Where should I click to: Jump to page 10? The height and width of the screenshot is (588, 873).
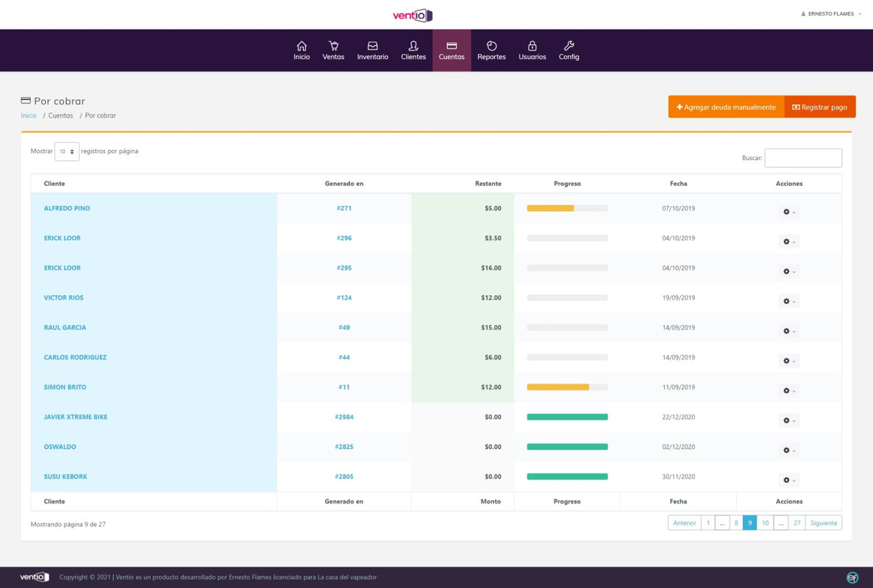pyautogui.click(x=765, y=523)
